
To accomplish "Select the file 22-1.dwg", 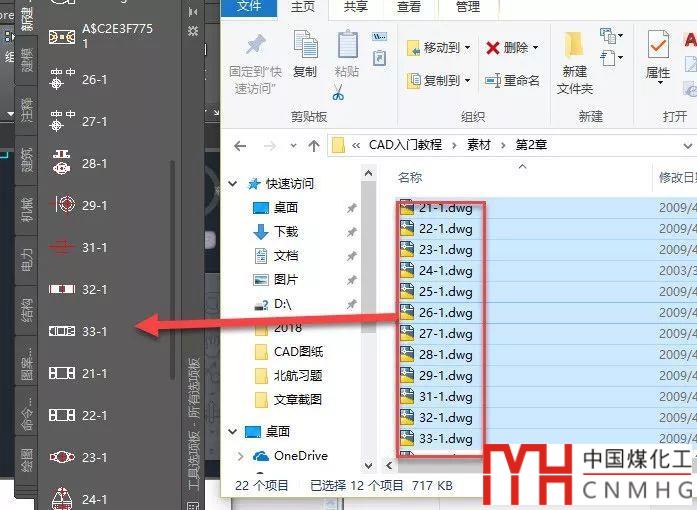I will click(x=437, y=229).
